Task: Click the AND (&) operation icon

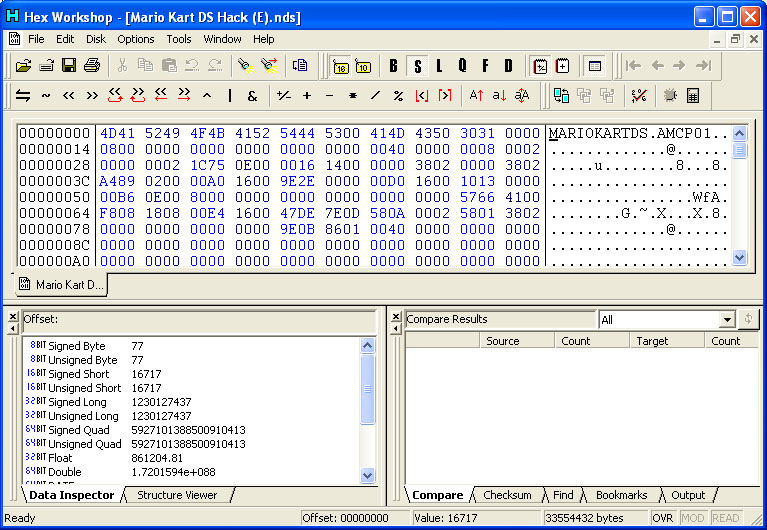Action: (252, 95)
